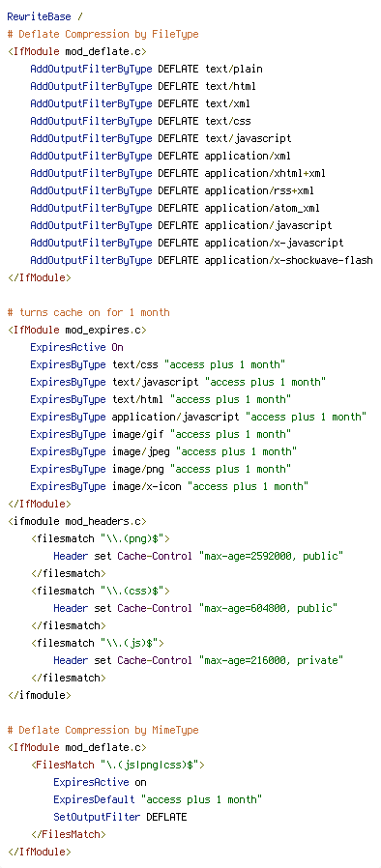Viewport: 381px width, 868px height.
Task: Click the 'max-age=2592000, public' header line
Action: tap(198, 556)
